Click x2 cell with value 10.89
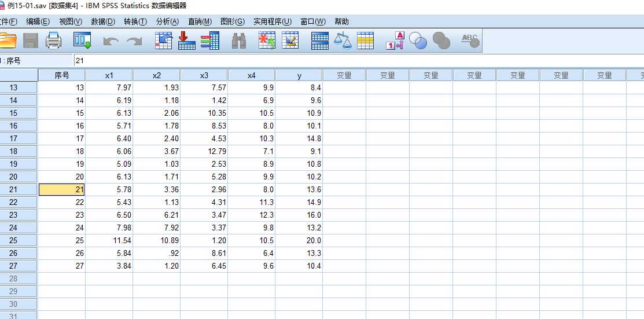Viewport: 644px width, 319px height. (156, 240)
